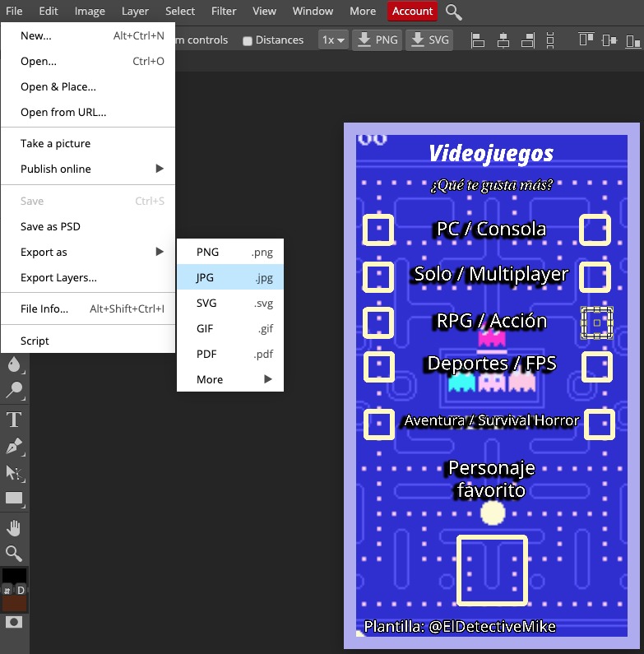Click the distribute vertically icon
Image resolution: width=644 pixels, height=654 pixels.
550,40
